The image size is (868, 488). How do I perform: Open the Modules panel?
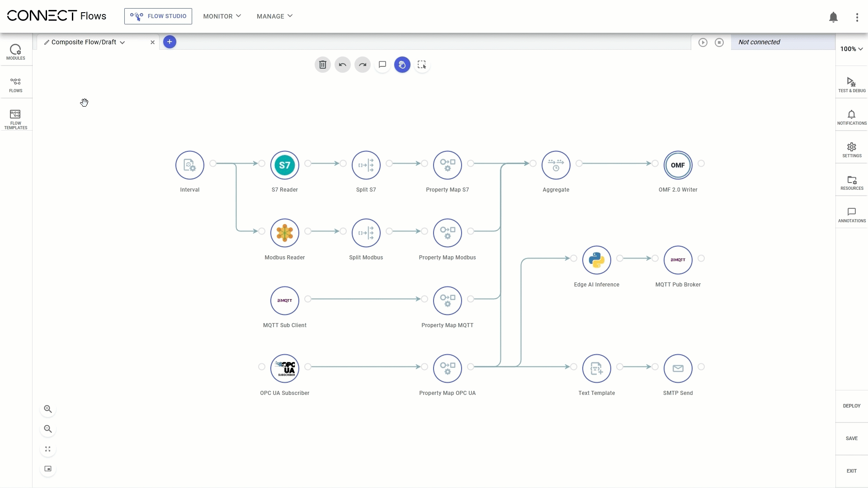click(x=16, y=52)
